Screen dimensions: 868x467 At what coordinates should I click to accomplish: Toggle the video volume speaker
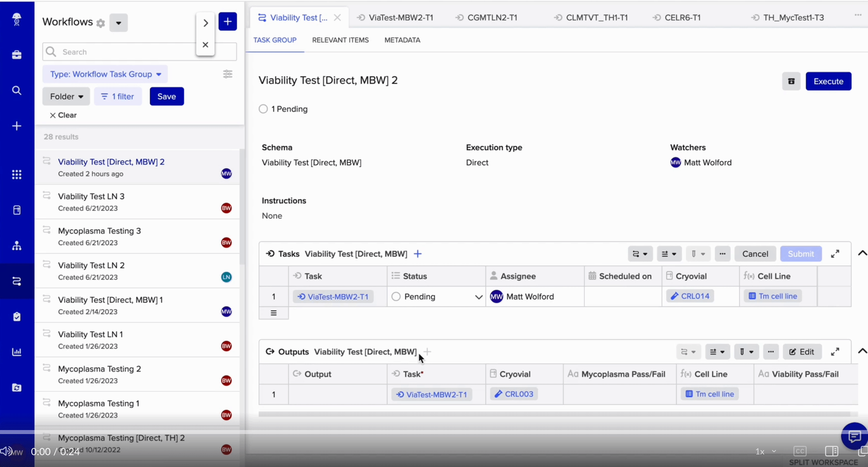tap(6, 451)
